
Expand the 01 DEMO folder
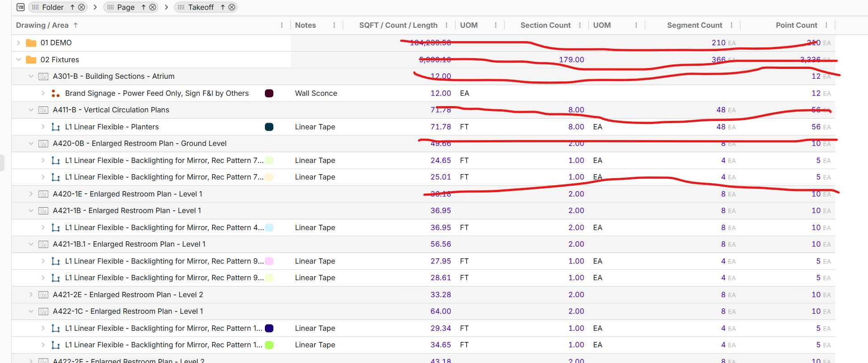(x=18, y=43)
